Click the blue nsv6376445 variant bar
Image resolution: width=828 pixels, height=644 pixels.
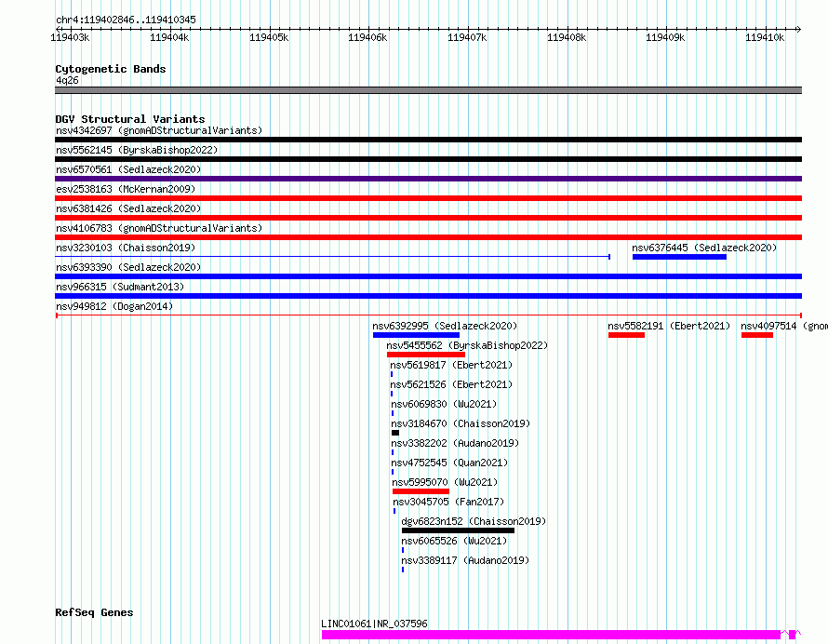pyautogui.click(x=680, y=257)
